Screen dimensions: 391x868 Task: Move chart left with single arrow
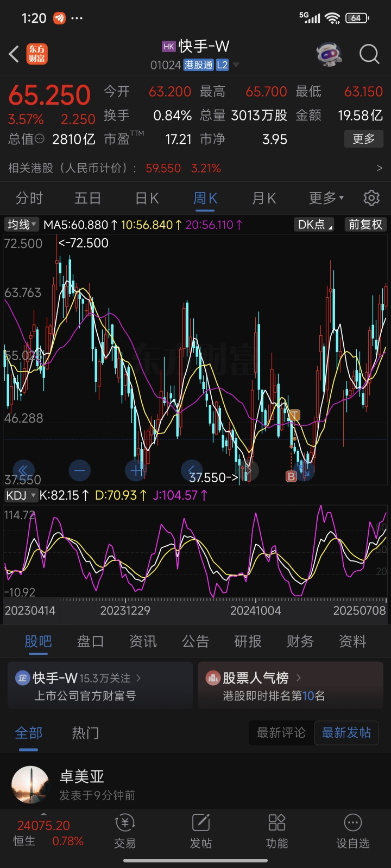(191, 470)
